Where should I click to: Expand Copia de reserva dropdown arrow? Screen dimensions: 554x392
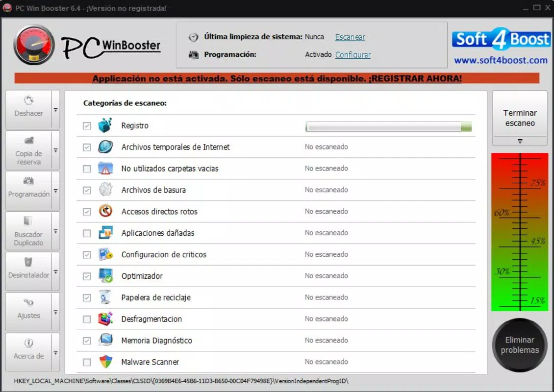56,150
